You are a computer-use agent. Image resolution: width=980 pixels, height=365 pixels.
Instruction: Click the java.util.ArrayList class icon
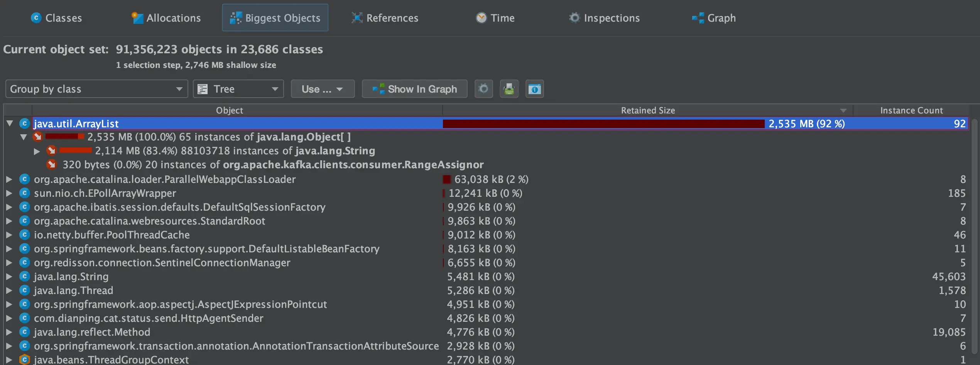click(x=24, y=123)
